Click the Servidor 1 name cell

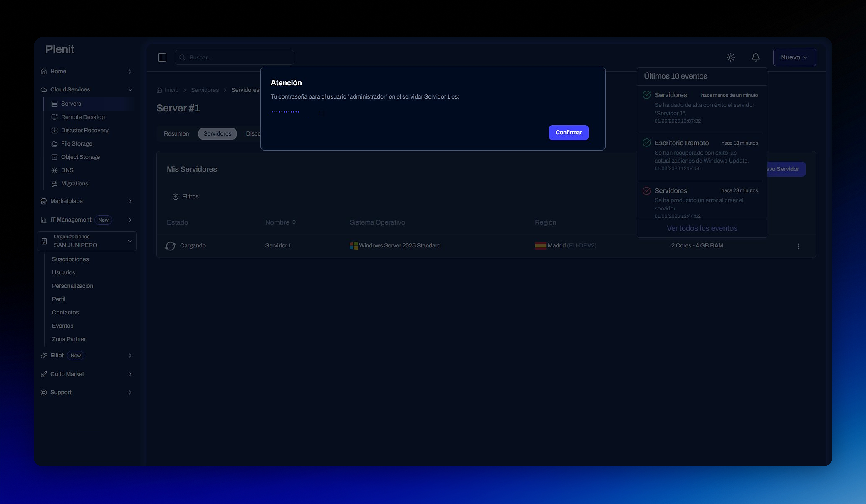coord(278,246)
